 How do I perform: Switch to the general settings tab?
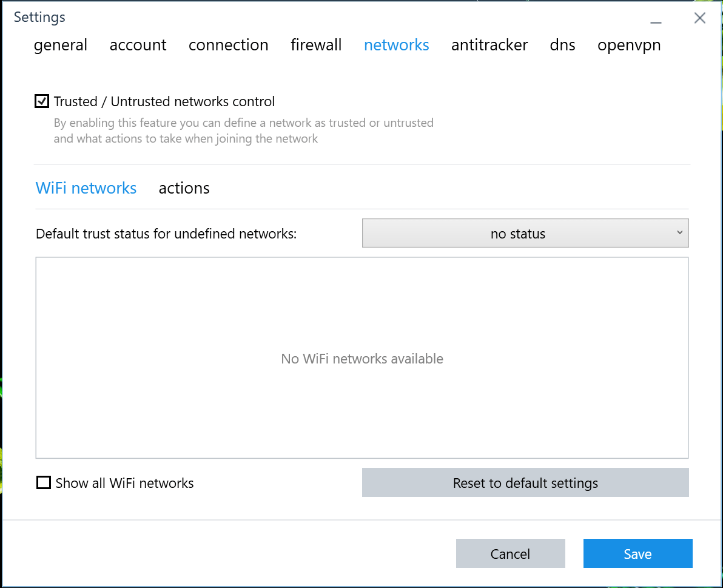tap(61, 45)
